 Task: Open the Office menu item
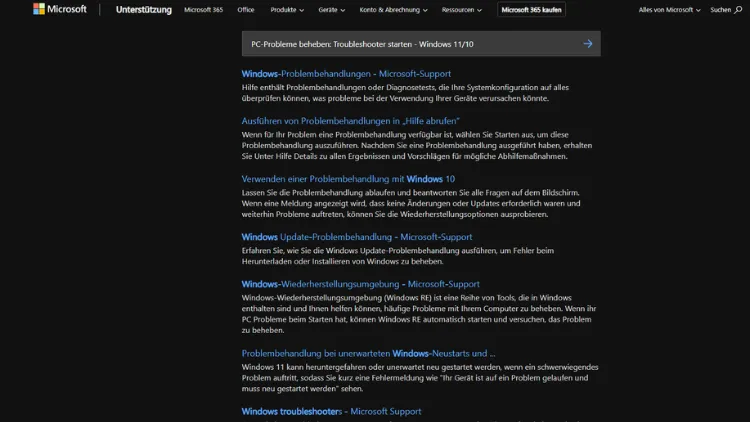point(246,10)
